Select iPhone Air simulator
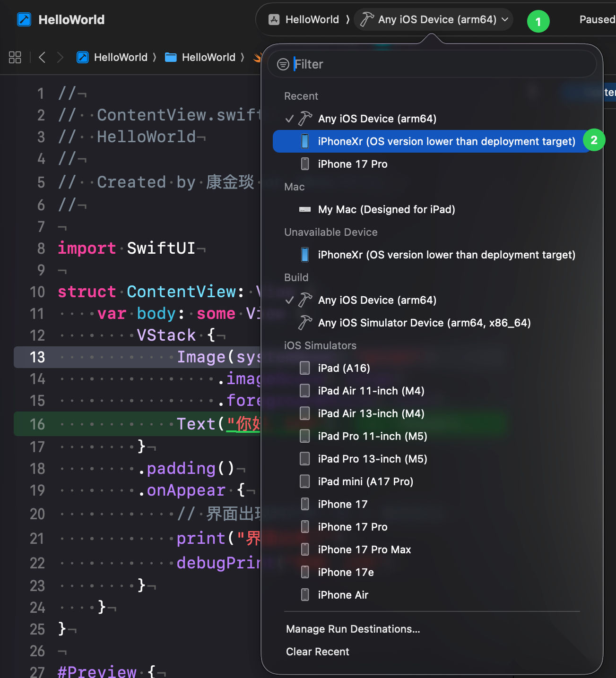The height and width of the screenshot is (678, 616). pos(432,595)
